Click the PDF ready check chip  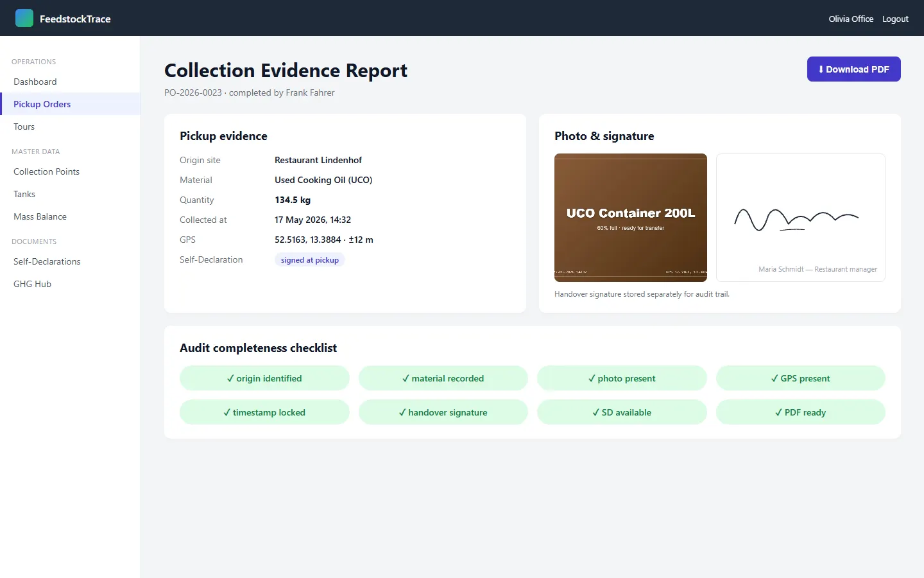[x=801, y=412]
